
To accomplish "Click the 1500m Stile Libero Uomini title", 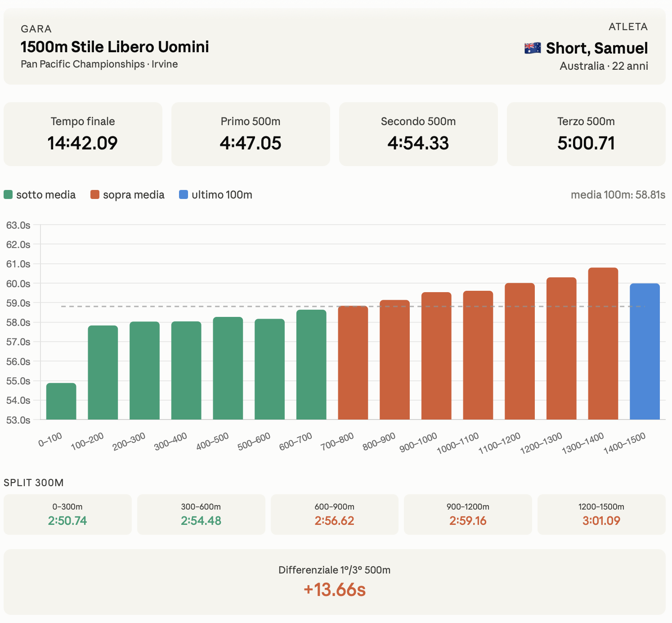I will [115, 47].
